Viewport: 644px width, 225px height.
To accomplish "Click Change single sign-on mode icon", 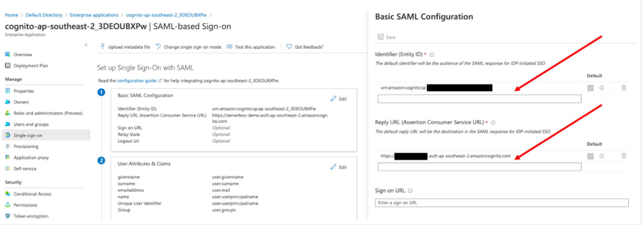I will pyautogui.click(x=158, y=47).
